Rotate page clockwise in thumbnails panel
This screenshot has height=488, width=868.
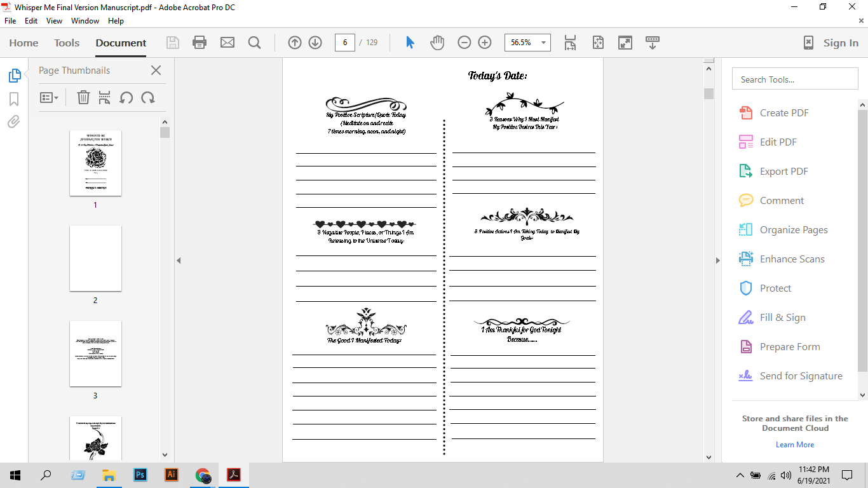pyautogui.click(x=148, y=97)
